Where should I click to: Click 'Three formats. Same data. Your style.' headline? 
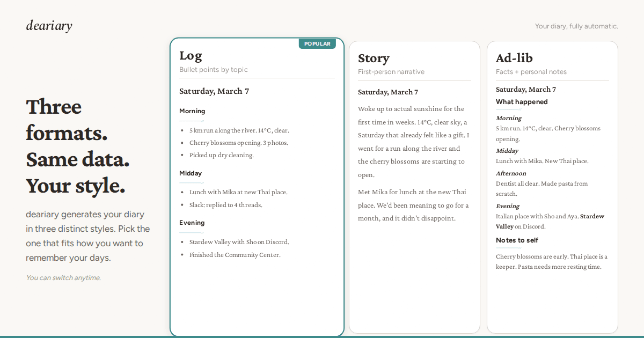(x=75, y=146)
